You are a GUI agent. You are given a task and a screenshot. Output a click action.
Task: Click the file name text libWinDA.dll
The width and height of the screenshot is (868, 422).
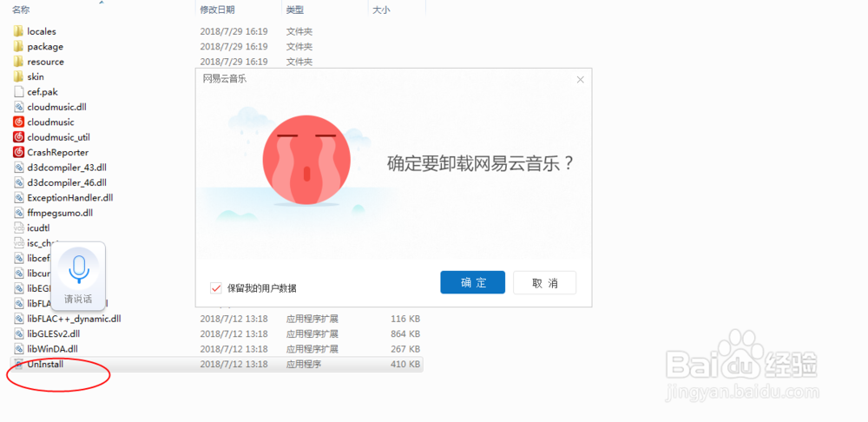[53, 349]
